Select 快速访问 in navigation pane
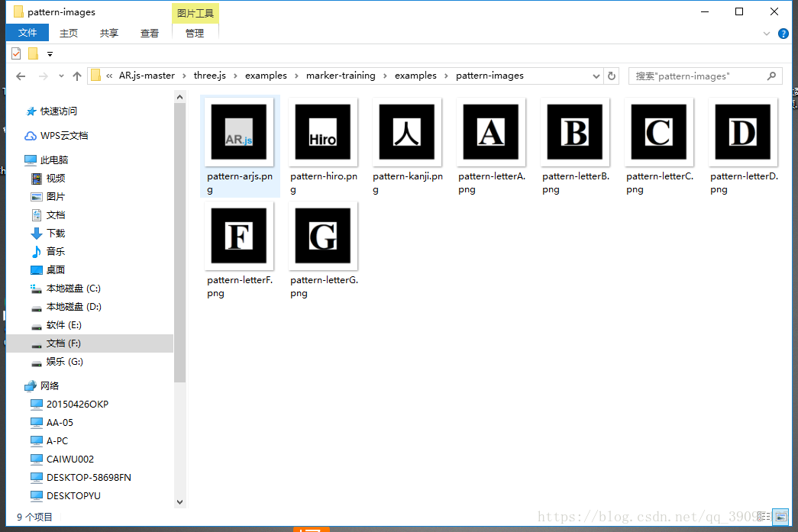 click(x=59, y=111)
